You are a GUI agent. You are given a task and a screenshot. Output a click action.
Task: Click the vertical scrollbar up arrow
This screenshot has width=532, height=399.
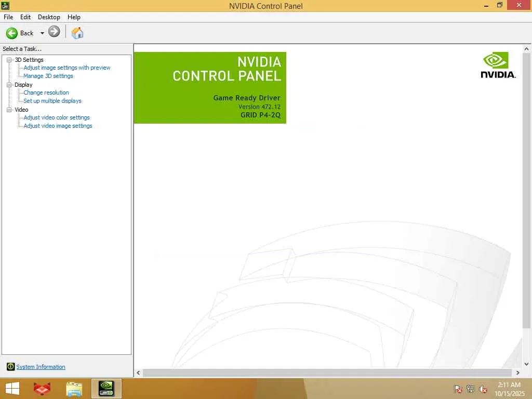527,49
